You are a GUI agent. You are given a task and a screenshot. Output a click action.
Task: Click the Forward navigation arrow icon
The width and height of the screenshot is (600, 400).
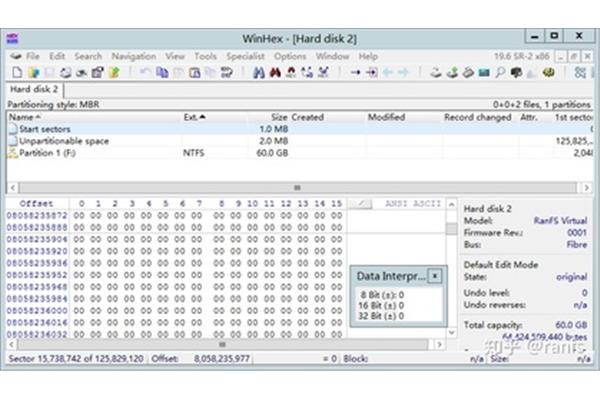coord(404,72)
